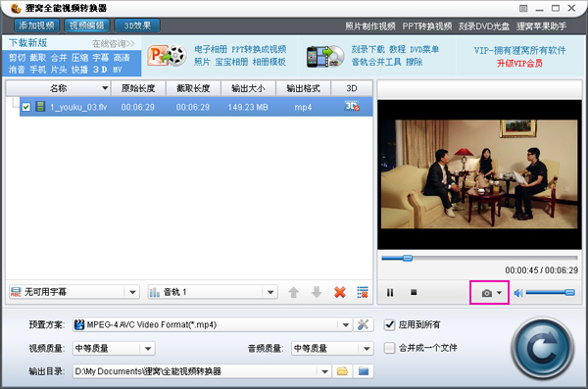Move file up with the up arrow
Image resolution: width=588 pixels, height=389 pixels.
pyautogui.click(x=294, y=292)
